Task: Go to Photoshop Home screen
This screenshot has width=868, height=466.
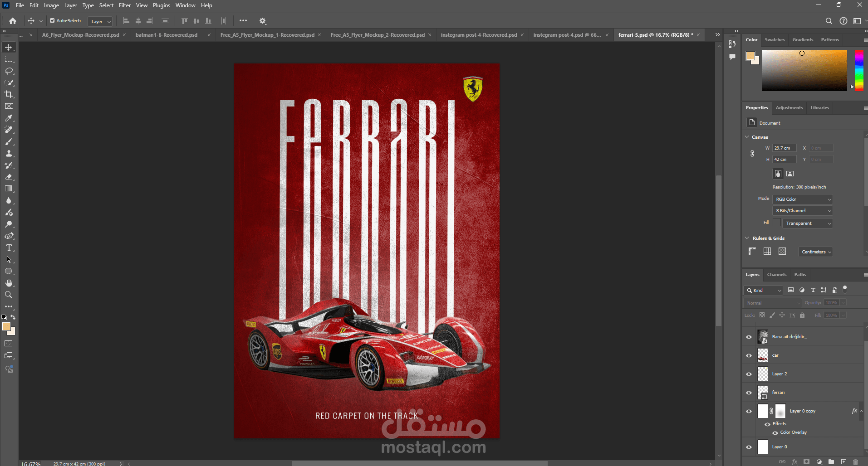Action: (x=13, y=21)
